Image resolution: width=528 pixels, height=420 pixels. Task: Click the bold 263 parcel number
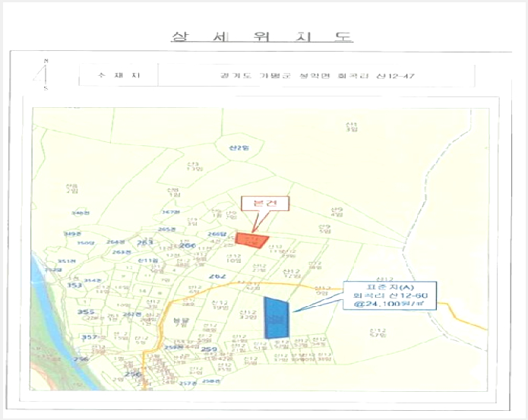point(145,242)
